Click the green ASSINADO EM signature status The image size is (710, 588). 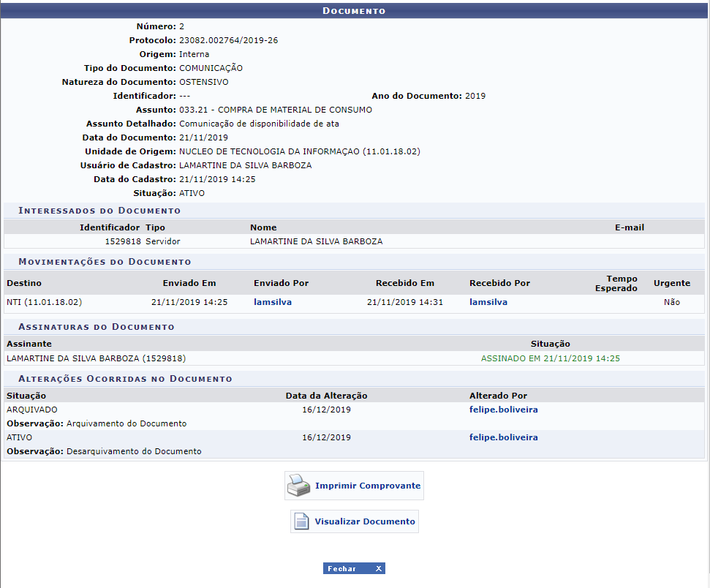[550, 358]
